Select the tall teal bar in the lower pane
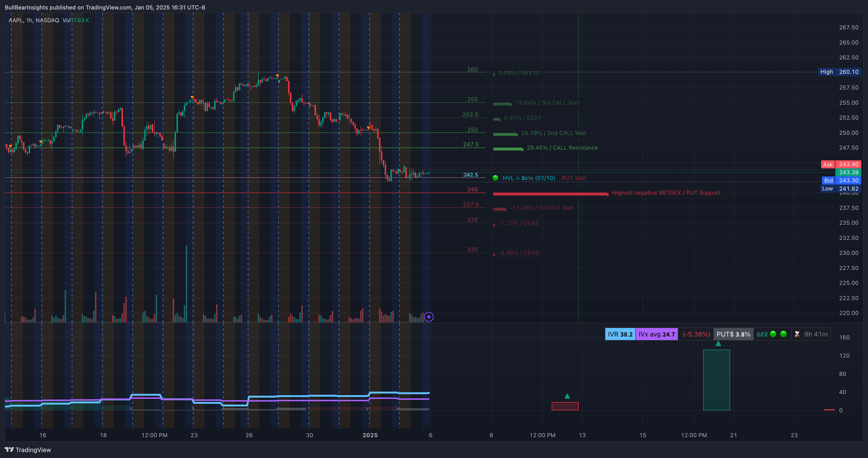 coord(716,380)
